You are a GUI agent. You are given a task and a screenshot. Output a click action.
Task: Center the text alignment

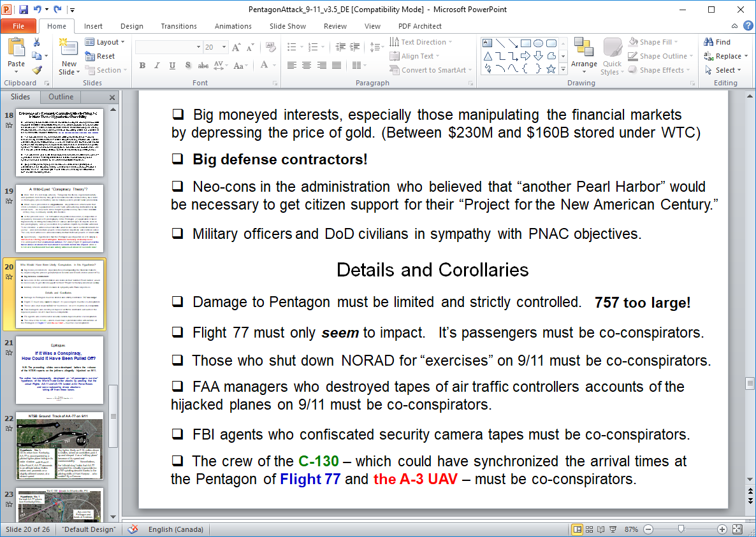(x=307, y=66)
